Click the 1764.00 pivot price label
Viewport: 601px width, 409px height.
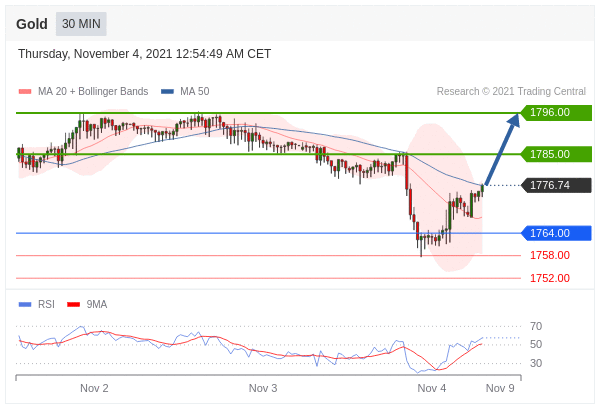(556, 233)
